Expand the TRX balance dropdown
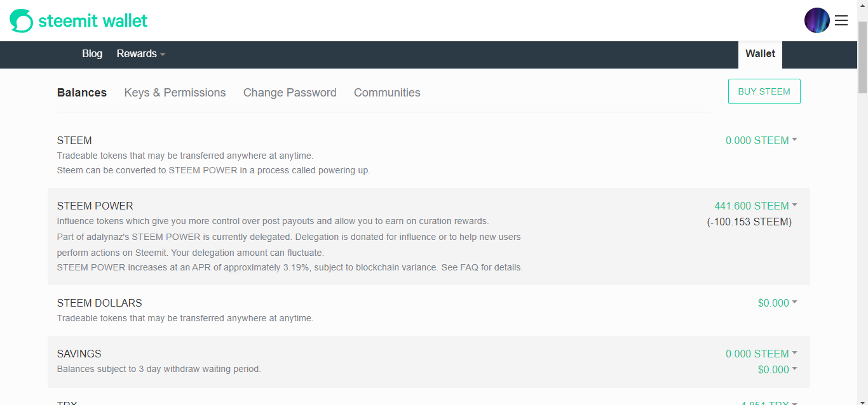Screen dimensions: 868x405 coord(769,402)
